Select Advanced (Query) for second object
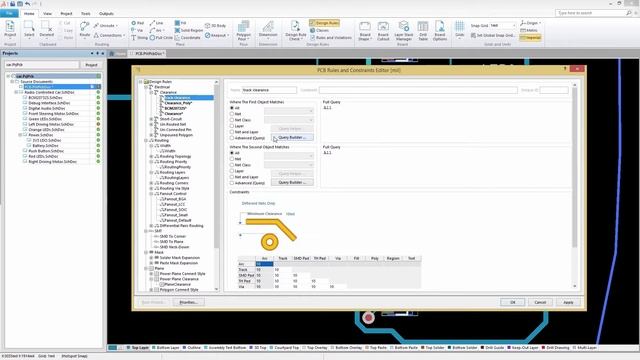The width and height of the screenshot is (640, 360). click(x=232, y=183)
